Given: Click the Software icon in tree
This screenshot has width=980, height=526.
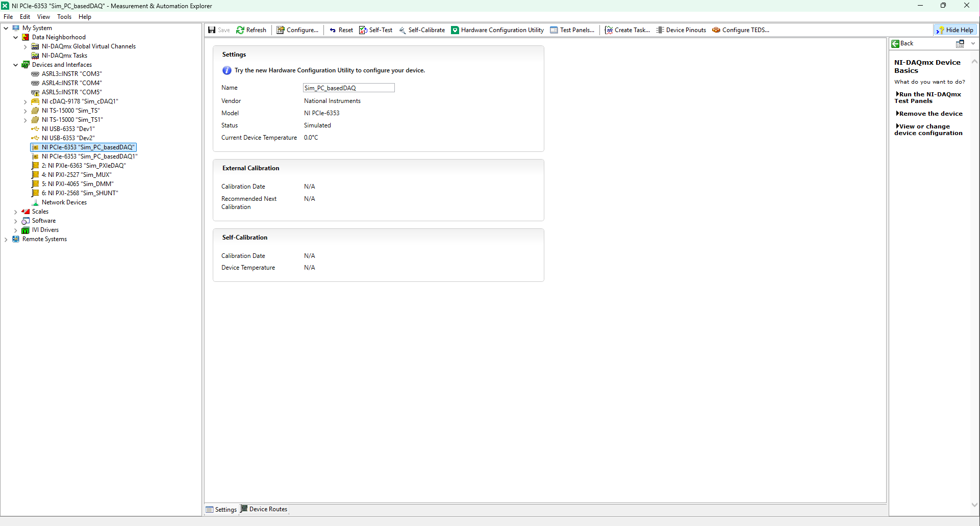Looking at the screenshot, I should point(26,221).
